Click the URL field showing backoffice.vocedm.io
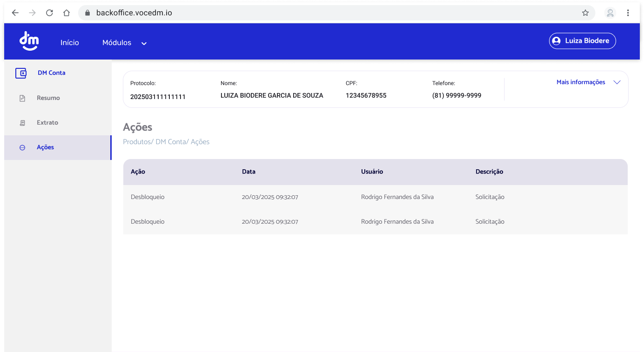This screenshot has height=352, width=644. coord(133,13)
